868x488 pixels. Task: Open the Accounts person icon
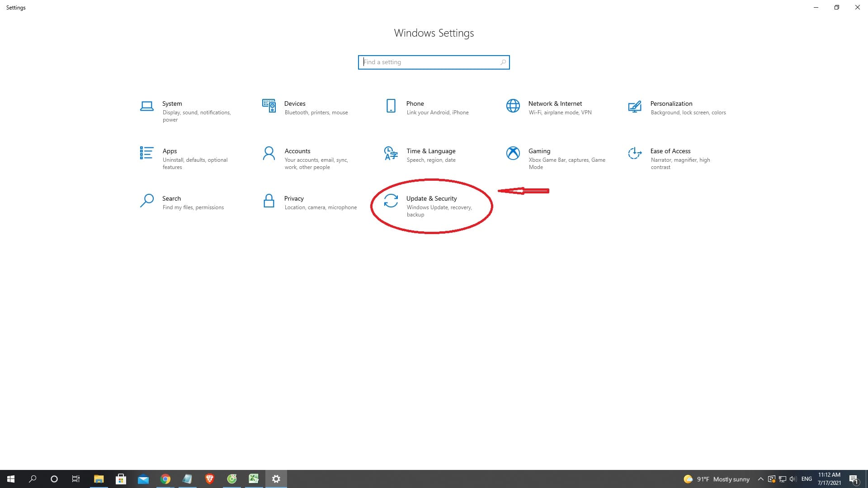pyautogui.click(x=269, y=153)
